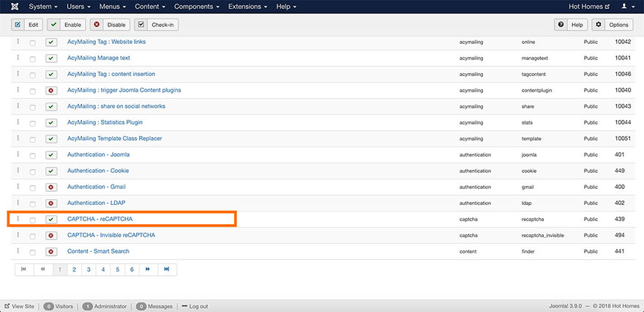Enable CAPTCHA - Invisible reCAPTCHA via status icon
Viewport: 644px width, 312px height.
point(51,236)
